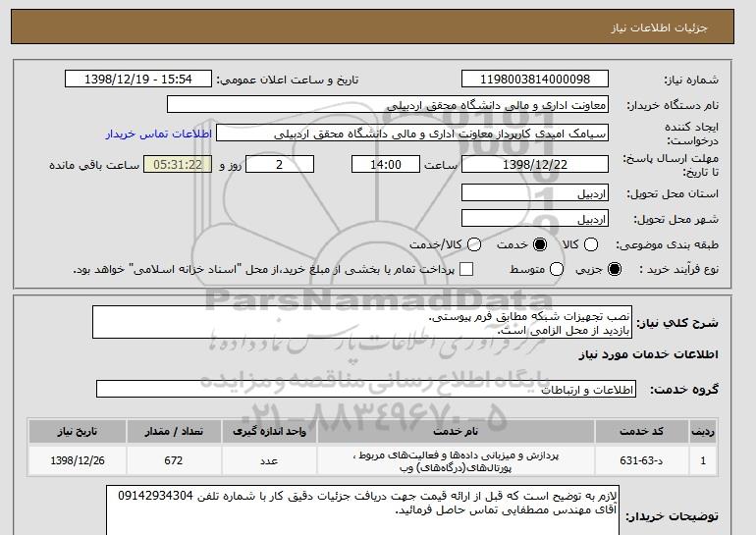Click the واحد اندازه گیری column header

coord(270,431)
